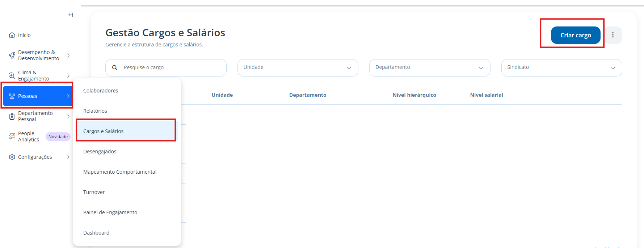Collapse the sidebar with the arrow icon

click(71, 15)
